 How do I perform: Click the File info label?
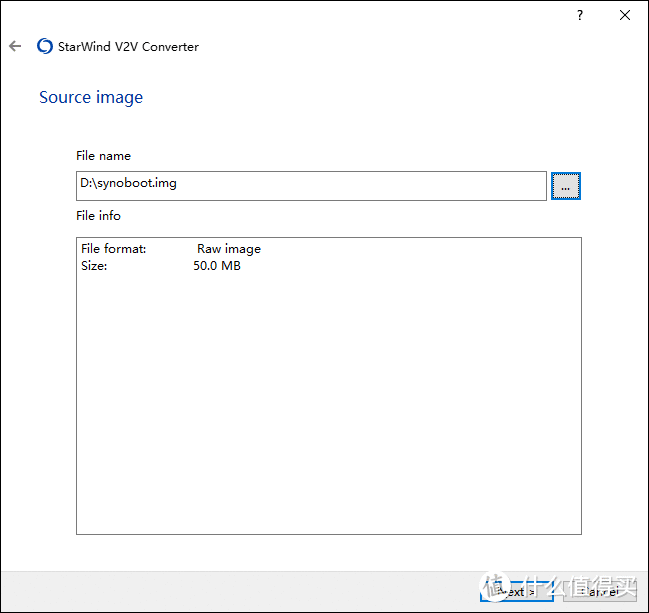pos(98,216)
